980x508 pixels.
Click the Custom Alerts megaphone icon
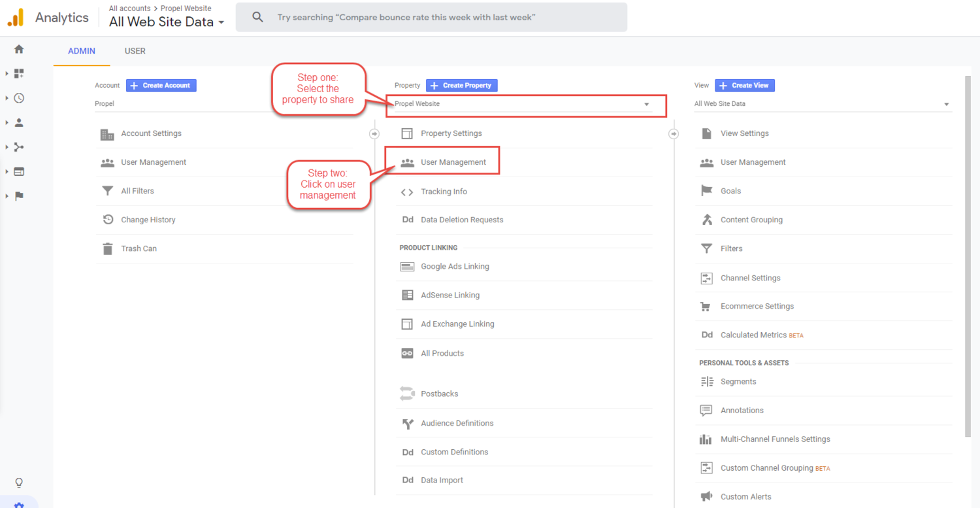coord(706,497)
